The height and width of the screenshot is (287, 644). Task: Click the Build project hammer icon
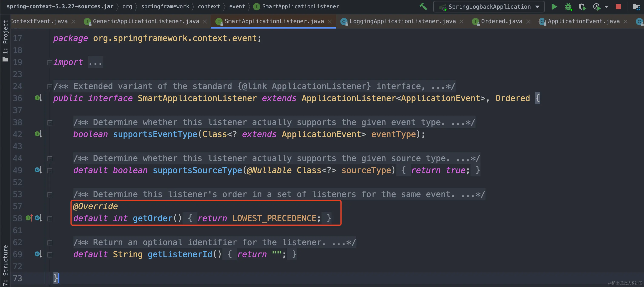(423, 7)
